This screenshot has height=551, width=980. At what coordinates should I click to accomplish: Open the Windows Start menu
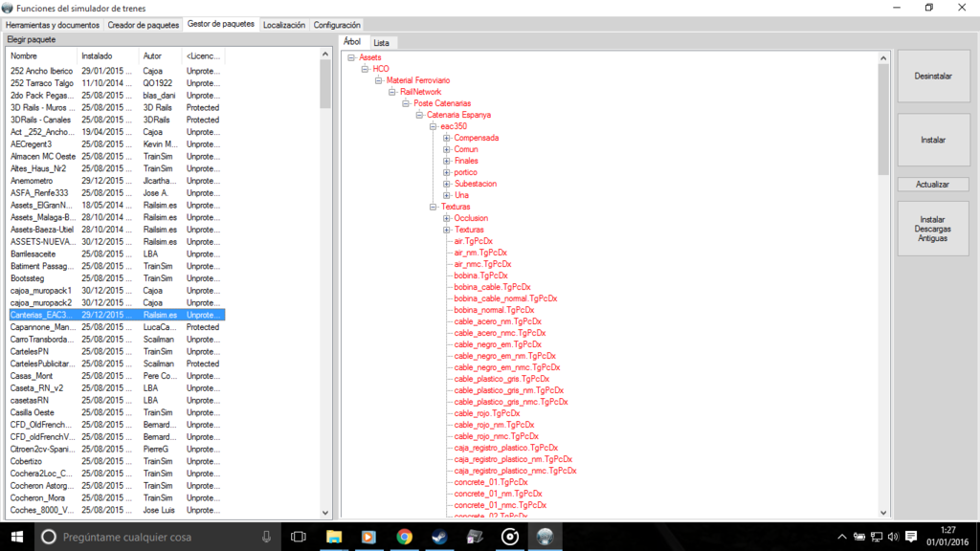pos(17,537)
